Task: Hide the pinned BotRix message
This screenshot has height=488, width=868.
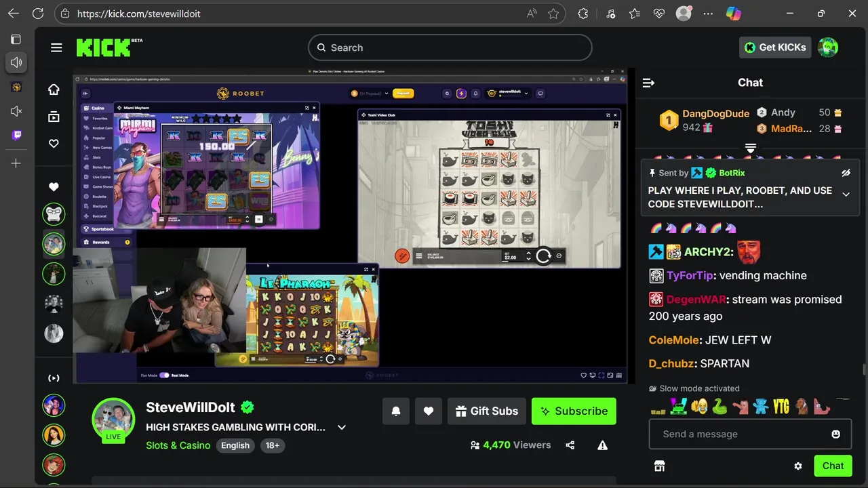Action: [846, 173]
